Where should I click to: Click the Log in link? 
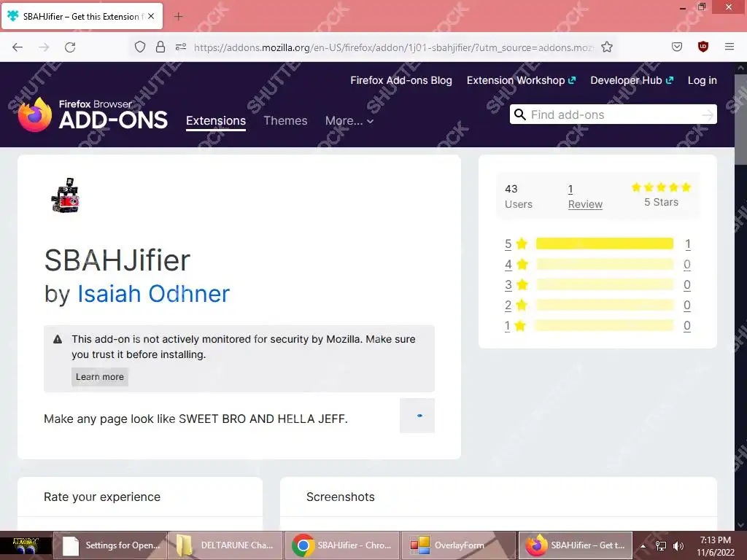click(702, 80)
